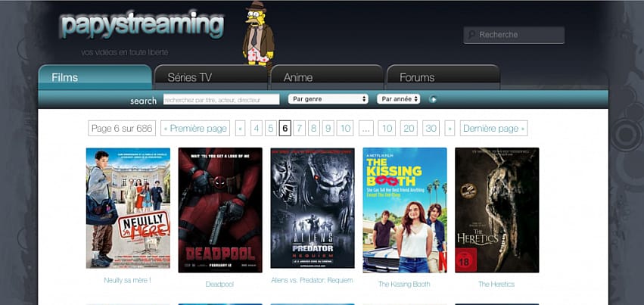
Task: Open the Aliens vs. Predator Requiem poster
Action: [313, 208]
